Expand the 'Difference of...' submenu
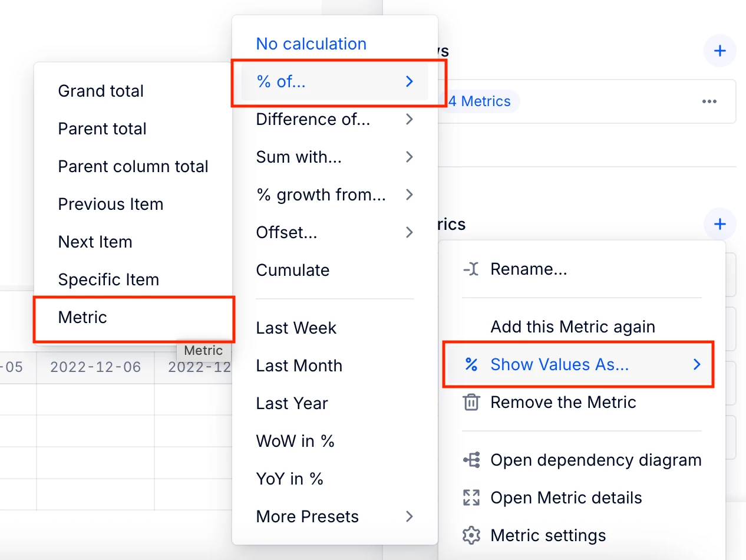Viewport: 746px width, 560px height. (335, 120)
